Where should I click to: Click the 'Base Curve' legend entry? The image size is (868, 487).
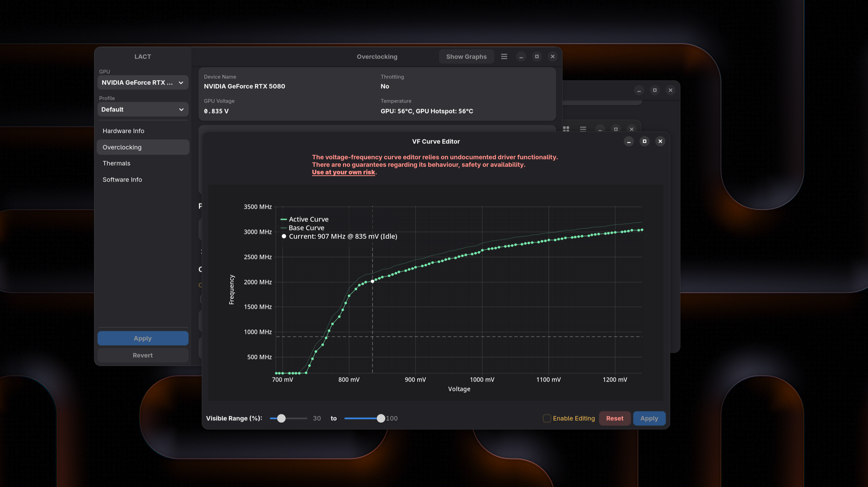pyautogui.click(x=302, y=228)
